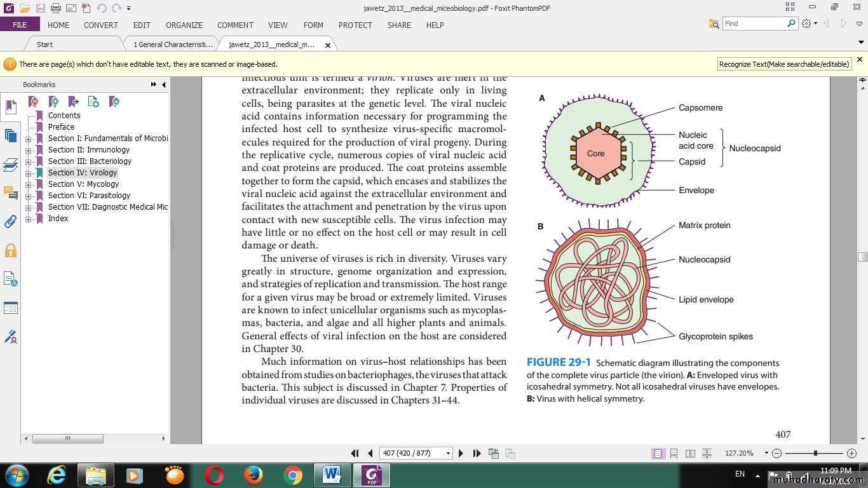Go to the last page
Viewport: 868px width, 488px height.
tap(477, 453)
